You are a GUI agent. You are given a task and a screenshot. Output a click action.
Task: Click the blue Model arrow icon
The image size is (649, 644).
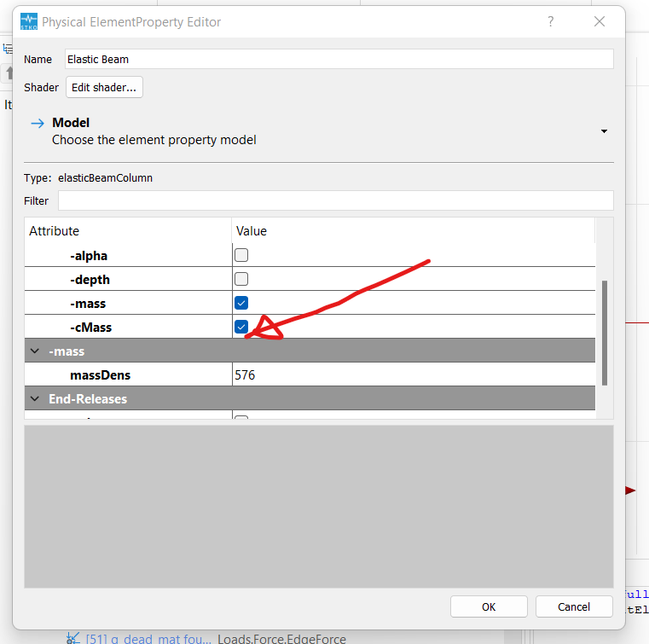(x=38, y=124)
